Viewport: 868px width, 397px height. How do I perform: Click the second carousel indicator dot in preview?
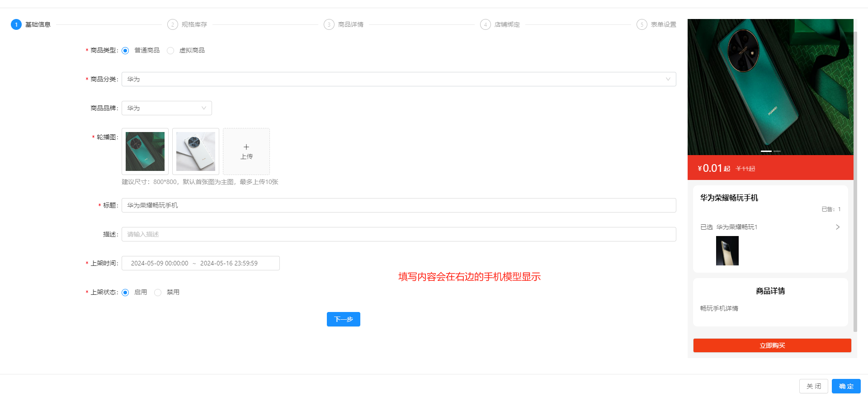click(777, 151)
